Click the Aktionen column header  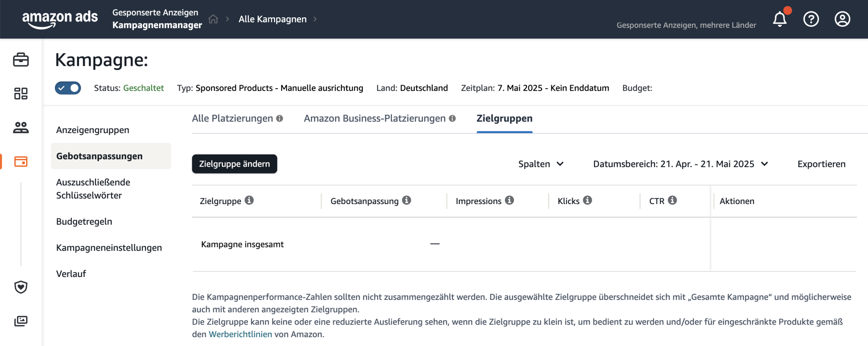pyautogui.click(x=737, y=201)
